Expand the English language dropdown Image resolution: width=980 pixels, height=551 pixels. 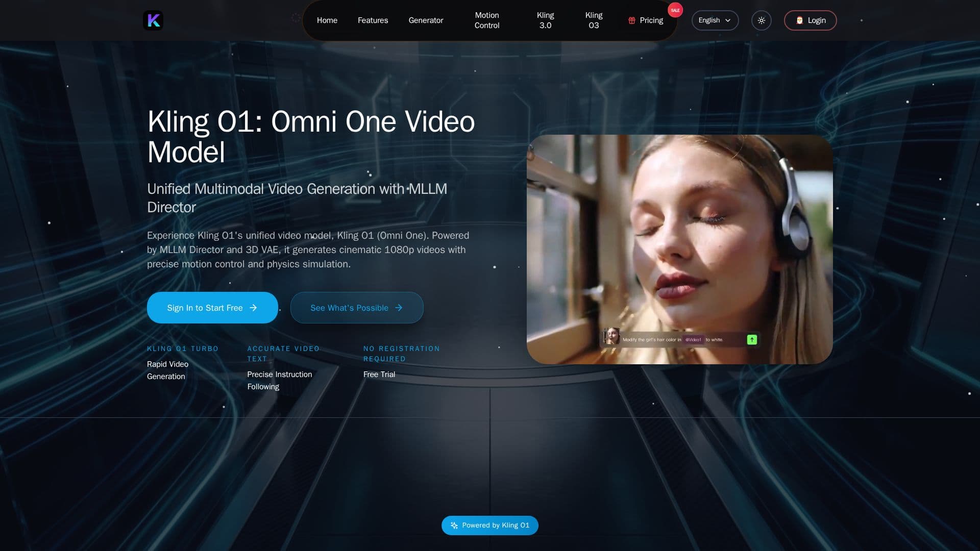tap(715, 20)
